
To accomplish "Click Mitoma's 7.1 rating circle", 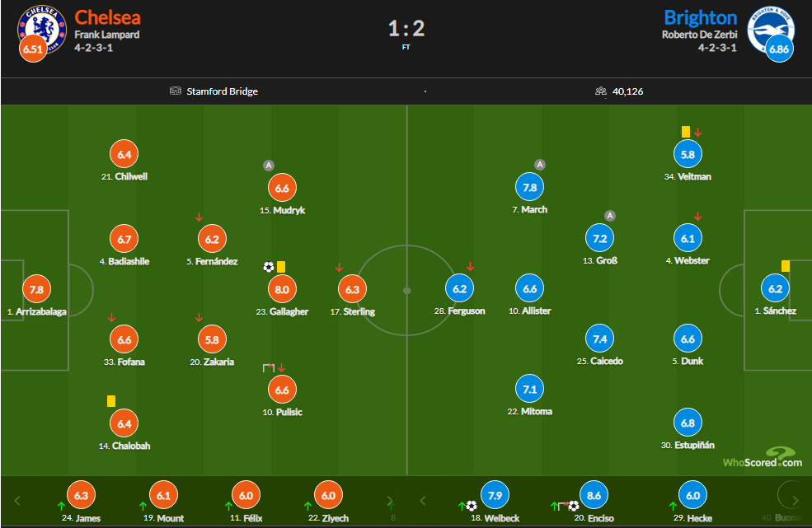I will click(530, 389).
